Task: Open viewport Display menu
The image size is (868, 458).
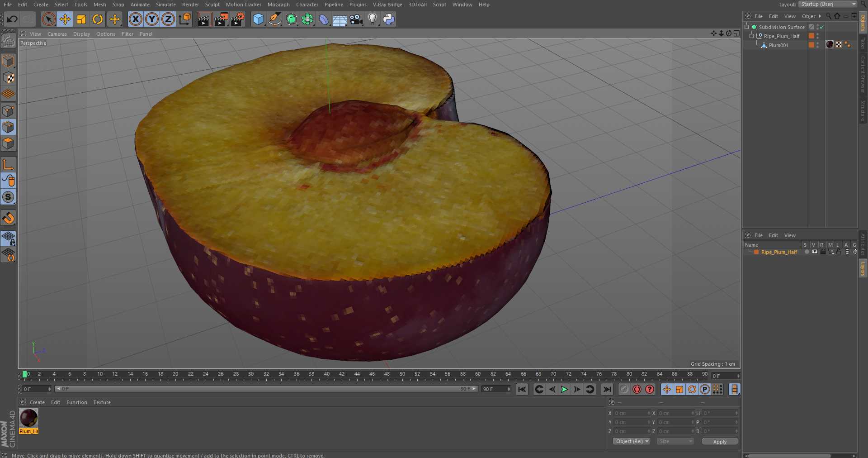Action: click(81, 34)
